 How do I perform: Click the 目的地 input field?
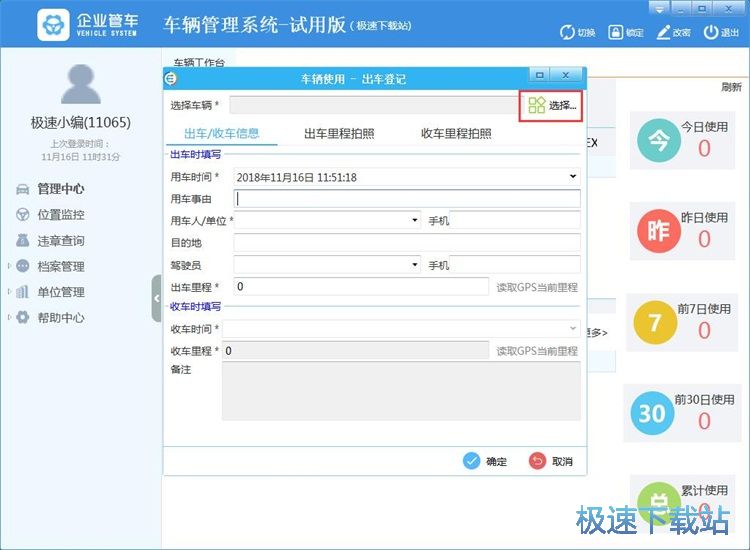407,242
